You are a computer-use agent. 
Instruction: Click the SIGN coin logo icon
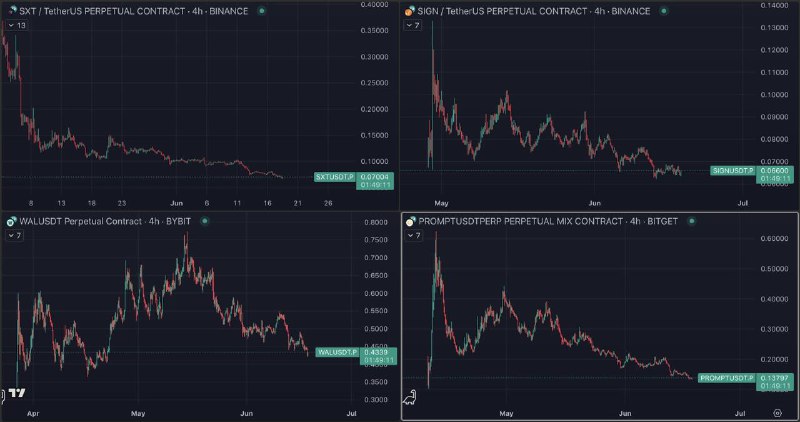click(410, 11)
